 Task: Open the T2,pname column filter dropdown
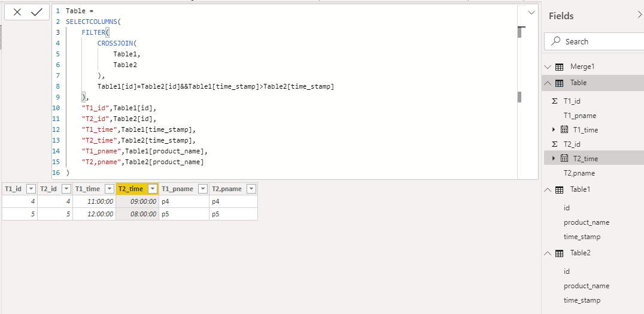pyautogui.click(x=252, y=189)
